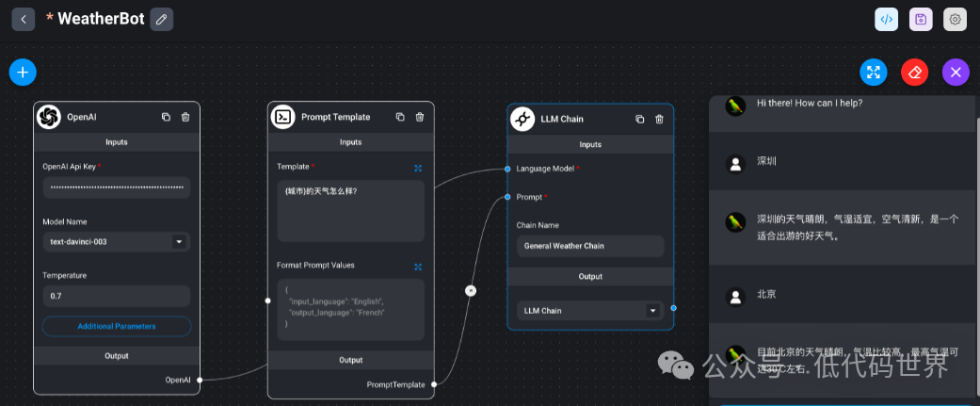The image size is (980, 406).
Task: Click the user avatar beside 北京
Action: tap(735, 297)
